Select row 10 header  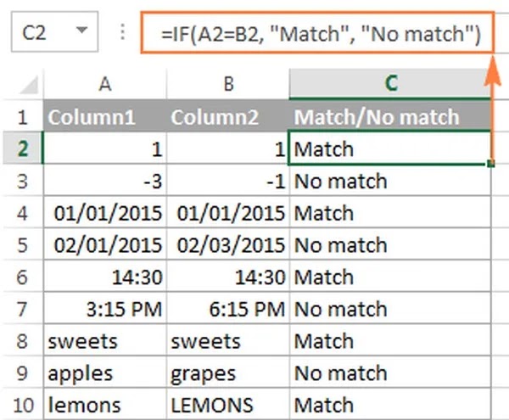(x=21, y=405)
